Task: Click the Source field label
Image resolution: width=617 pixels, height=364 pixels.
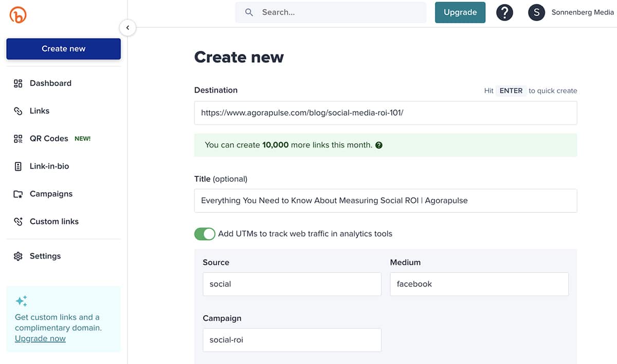Action: click(x=216, y=262)
